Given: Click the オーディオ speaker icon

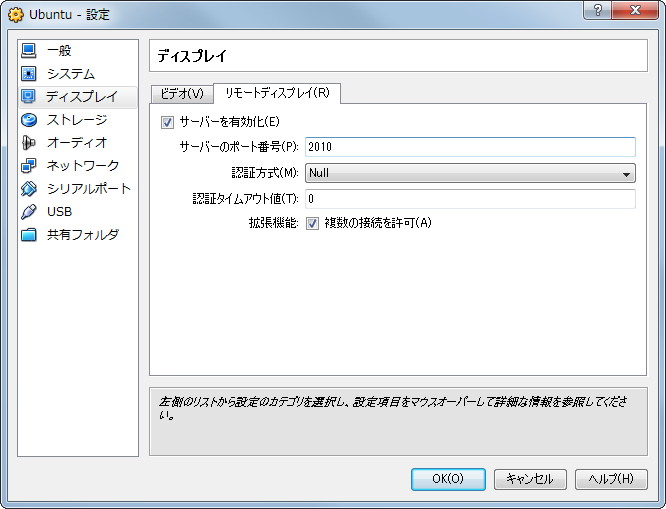Looking at the screenshot, I should click(29, 143).
